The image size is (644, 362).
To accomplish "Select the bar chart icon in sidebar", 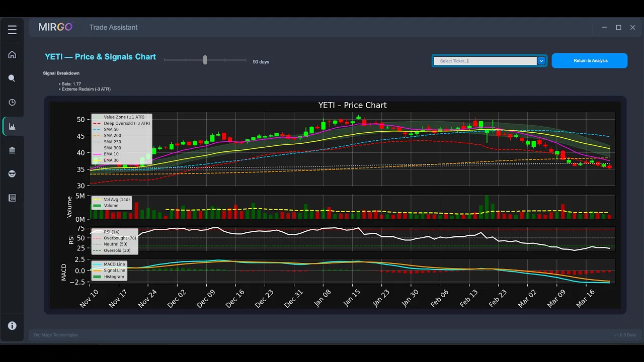I will pyautogui.click(x=12, y=127).
